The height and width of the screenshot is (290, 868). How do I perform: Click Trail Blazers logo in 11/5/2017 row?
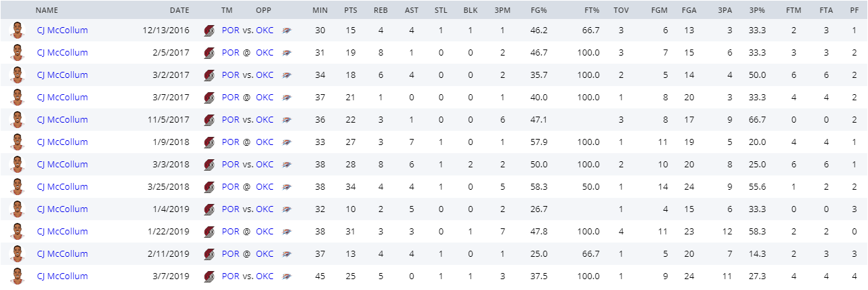pos(209,120)
